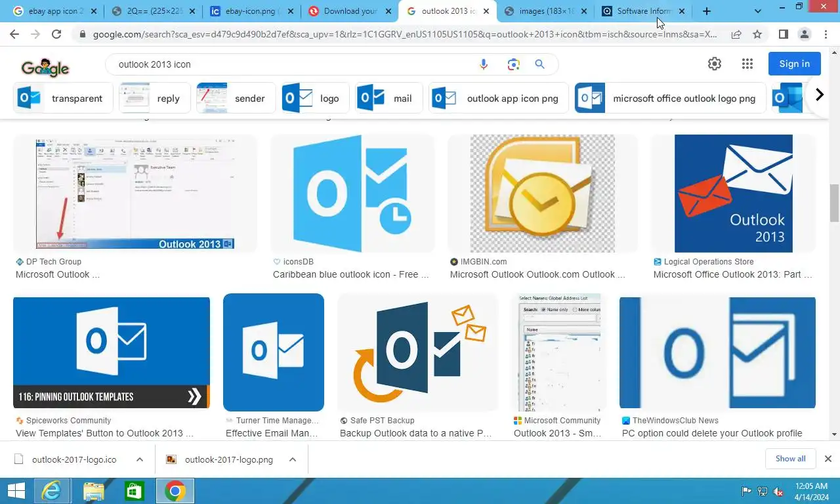Click the Google logo
This screenshot has width=840, height=504.
point(45,66)
